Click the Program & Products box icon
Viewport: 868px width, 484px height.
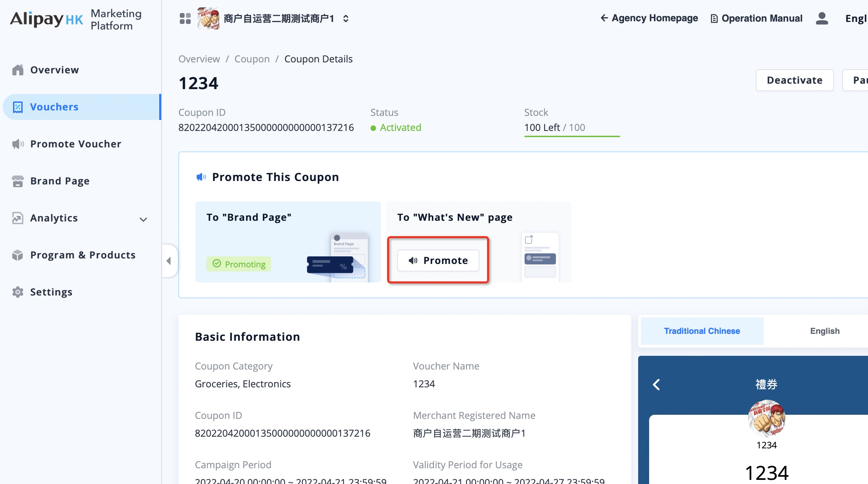point(18,255)
